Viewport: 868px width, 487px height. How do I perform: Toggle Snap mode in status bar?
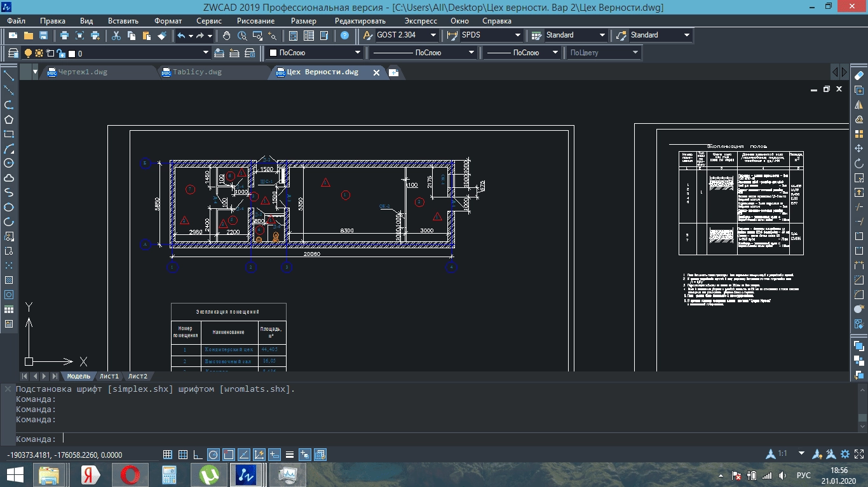click(x=168, y=455)
